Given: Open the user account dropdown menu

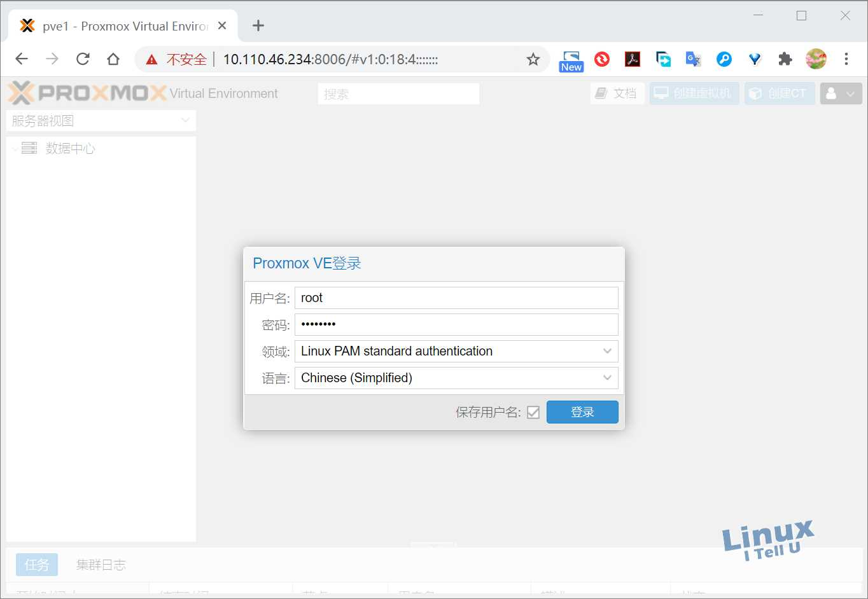Looking at the screenshot, I should click(841, 93).
